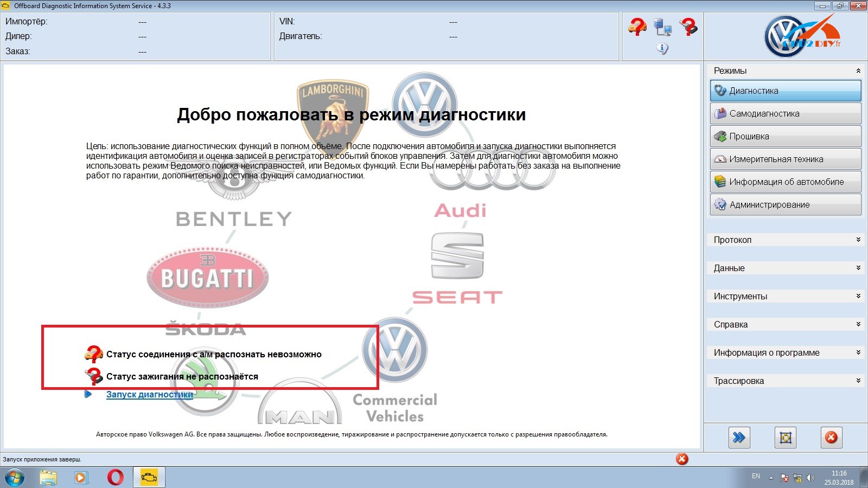Screen dimensions: 868x488
Task: Click status bar text Запуск приложения заверш.
Action: coord(42,459)
